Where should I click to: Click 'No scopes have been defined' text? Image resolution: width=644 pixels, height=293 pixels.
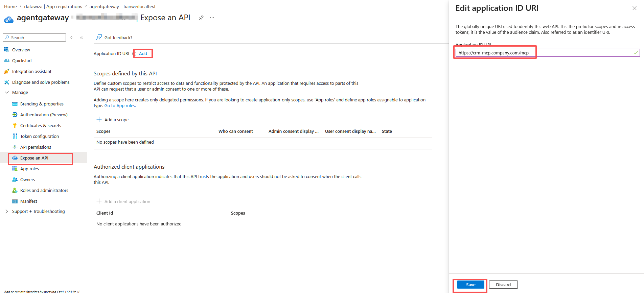[x=125, y=142]
